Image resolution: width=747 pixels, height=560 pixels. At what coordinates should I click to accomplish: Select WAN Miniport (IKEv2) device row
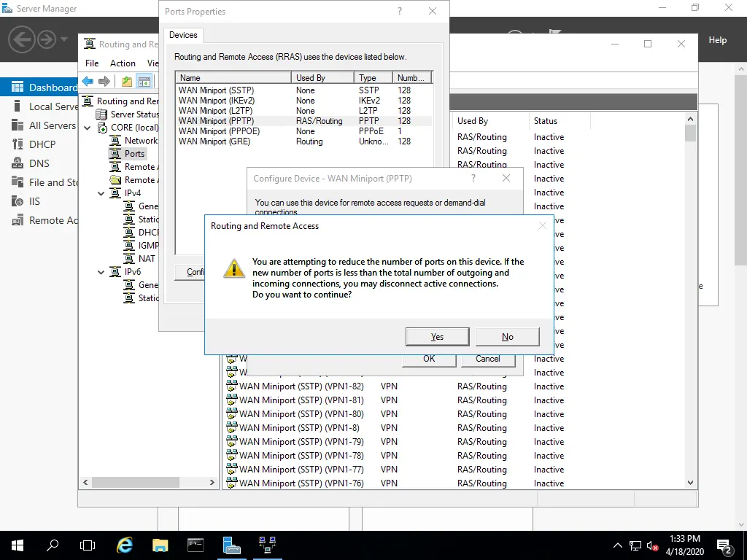pyautogui.click(x=303, y=101)
